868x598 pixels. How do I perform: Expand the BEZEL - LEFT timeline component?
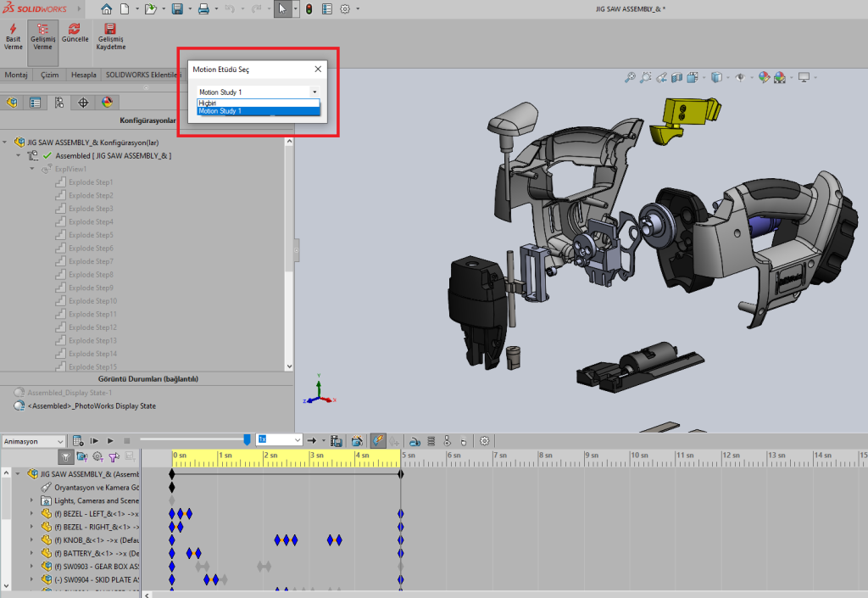click(32, 514)
